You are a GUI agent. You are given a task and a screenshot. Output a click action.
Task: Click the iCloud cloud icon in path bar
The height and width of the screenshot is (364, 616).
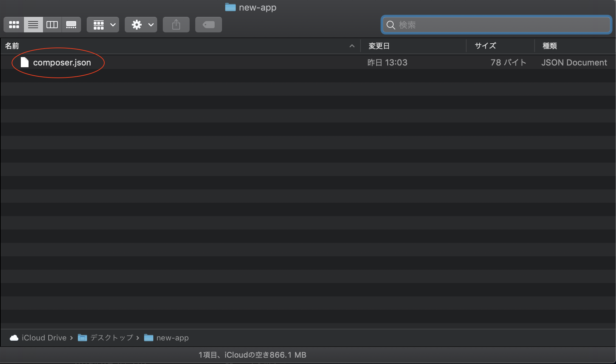click(14, 338)
